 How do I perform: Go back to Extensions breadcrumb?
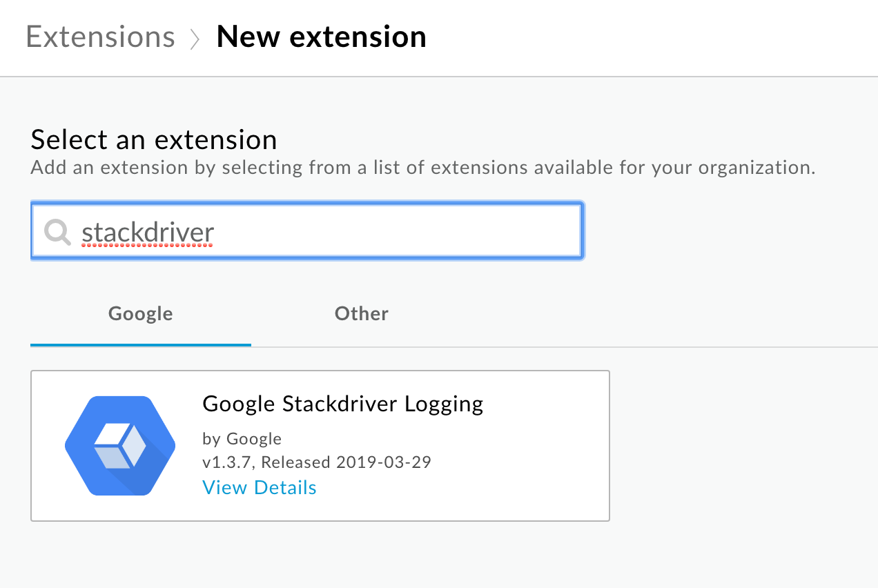click(x=101, y=37)
